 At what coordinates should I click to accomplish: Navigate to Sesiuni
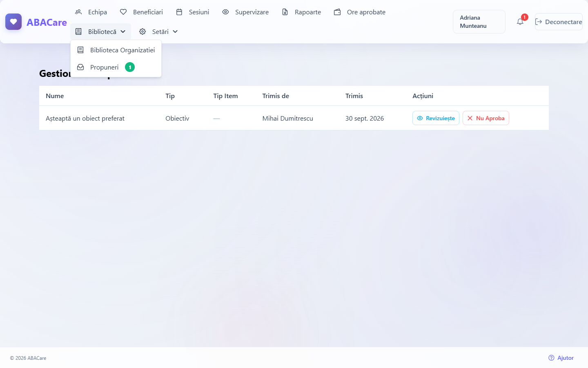[192, 12]
